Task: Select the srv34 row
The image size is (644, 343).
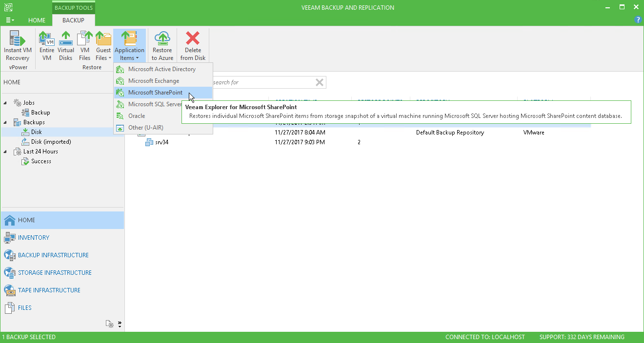Action: point(357,142)
